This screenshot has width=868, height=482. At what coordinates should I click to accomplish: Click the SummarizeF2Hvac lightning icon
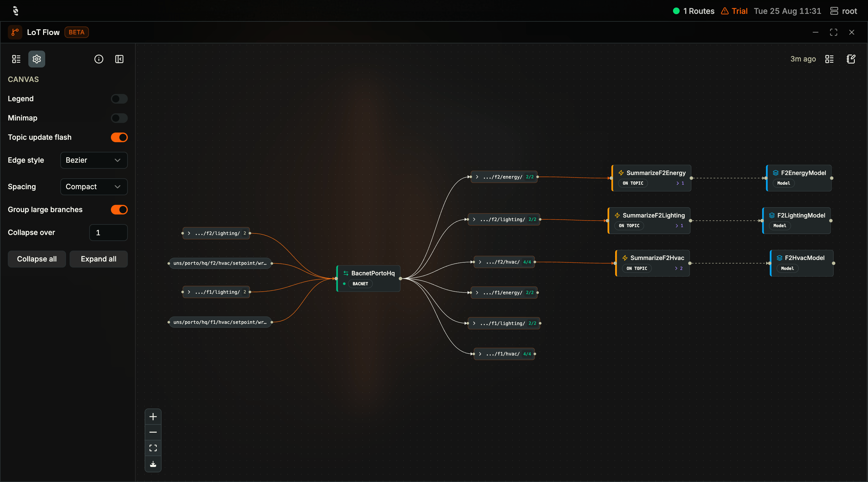pyautogui.click(x=625, y=258)
